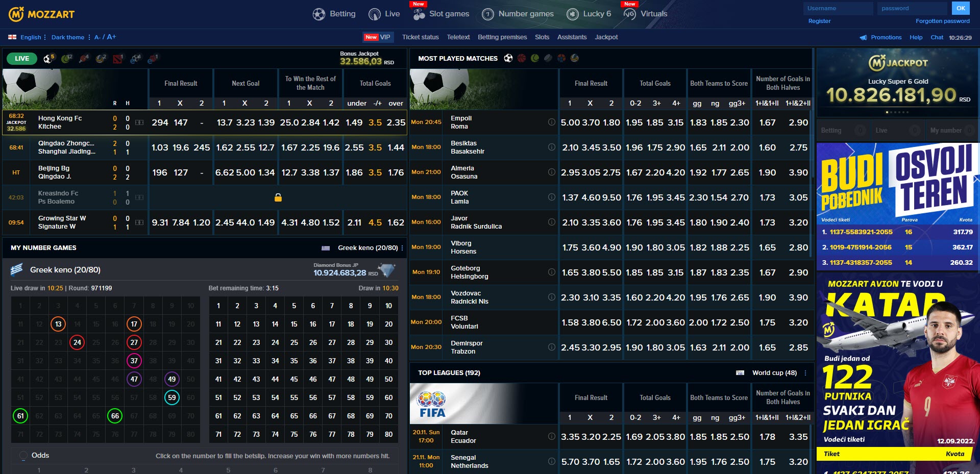
Task: Open the Live main tab
Action: point(384,14)
